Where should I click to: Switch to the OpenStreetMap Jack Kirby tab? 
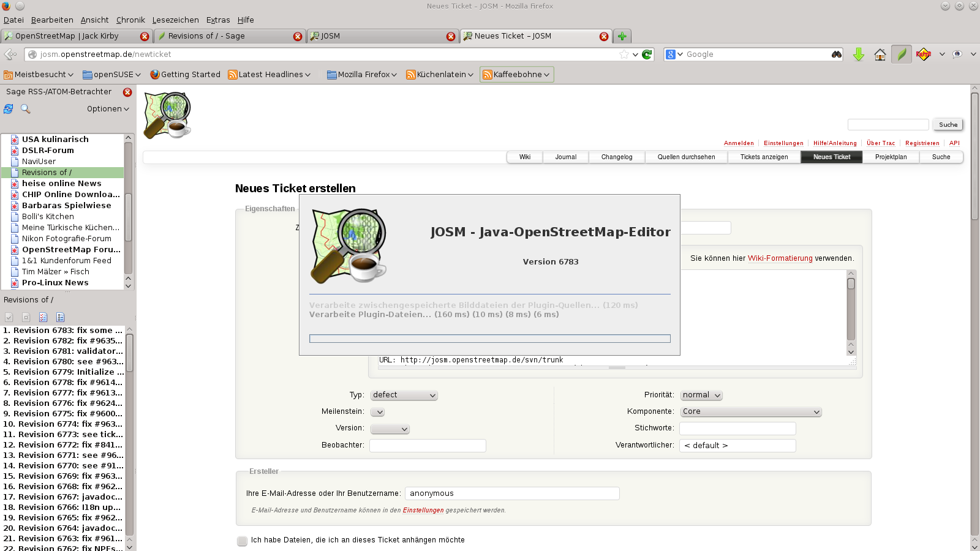[73, 36]
